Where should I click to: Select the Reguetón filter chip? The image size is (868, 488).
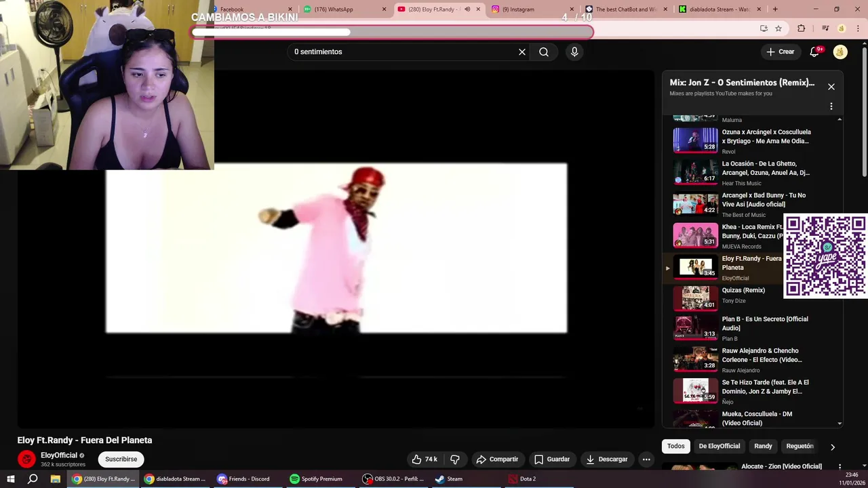click(x=800, y=446)
